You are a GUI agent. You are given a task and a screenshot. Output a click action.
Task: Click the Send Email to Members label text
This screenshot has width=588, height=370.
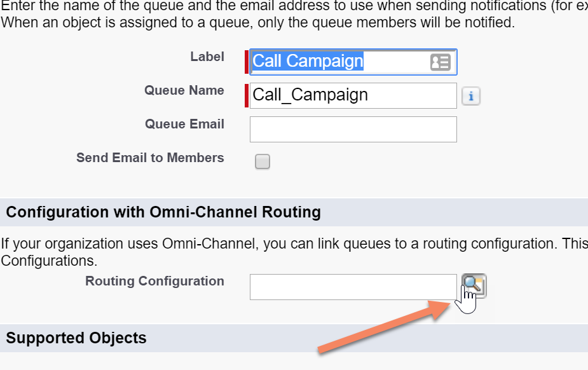tap(150, 158)
